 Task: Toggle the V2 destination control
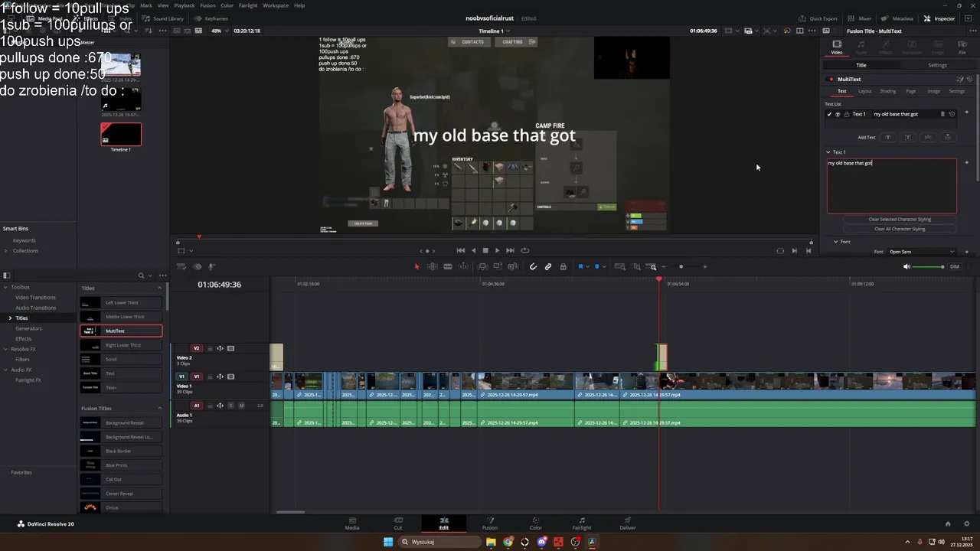tap(196, 348)
